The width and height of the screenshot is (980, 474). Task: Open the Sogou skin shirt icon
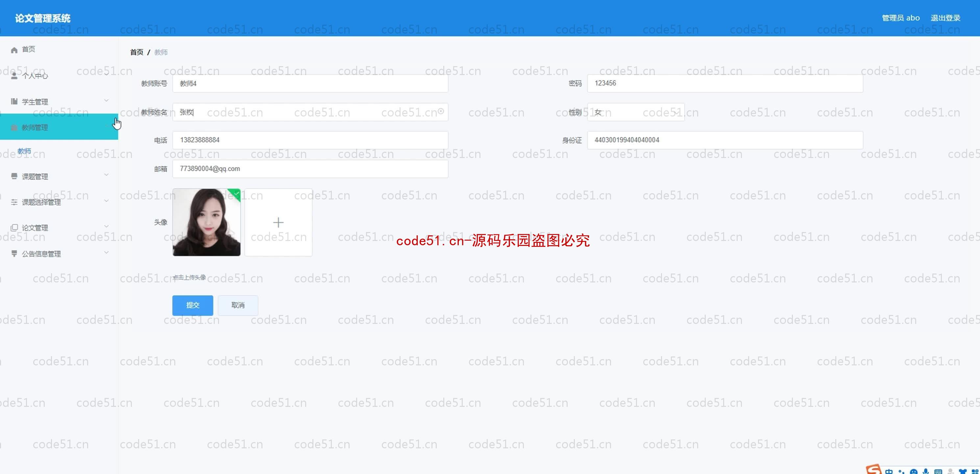pyautogui.click(x=963, y=471)
